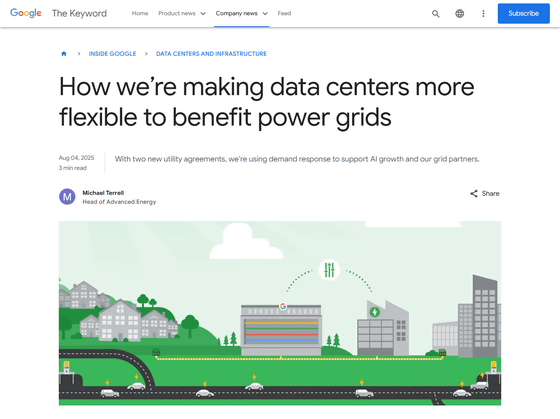Image resolution: width=560 pixels, height=419 pixels.
Task: Click the share icon beside Share
Action: pyautogui.click(x=474, y=194)
